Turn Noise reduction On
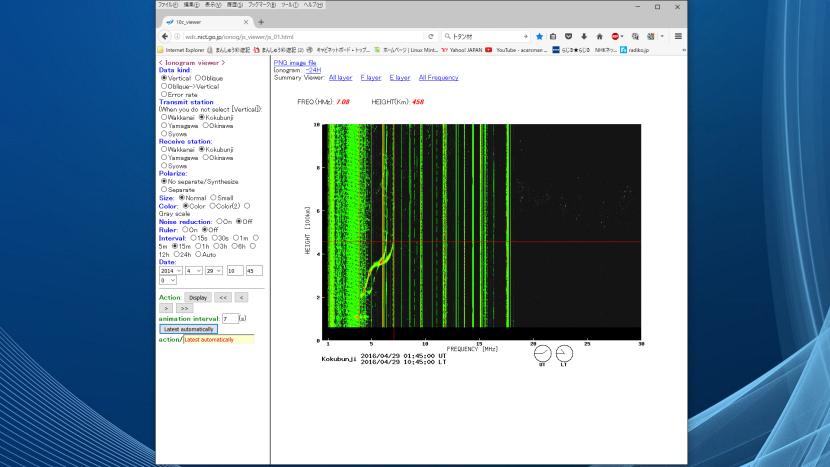Viewport: 830px width, 467px height. (217, 221)
